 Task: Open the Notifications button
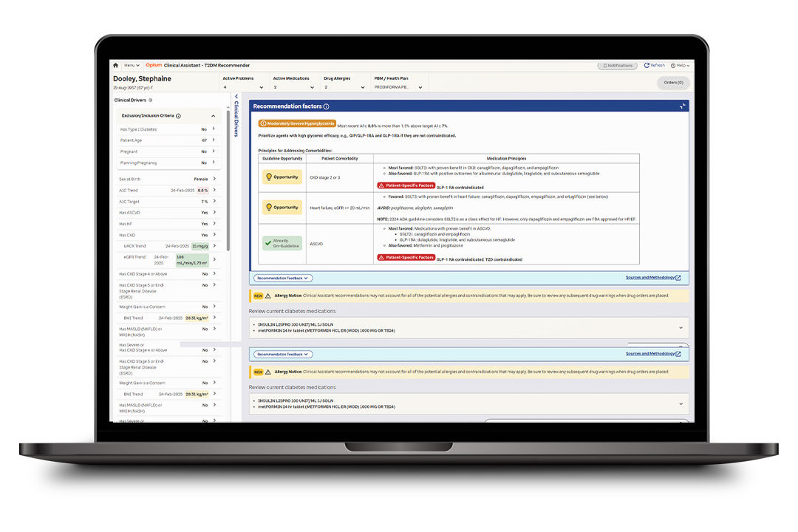616,65
